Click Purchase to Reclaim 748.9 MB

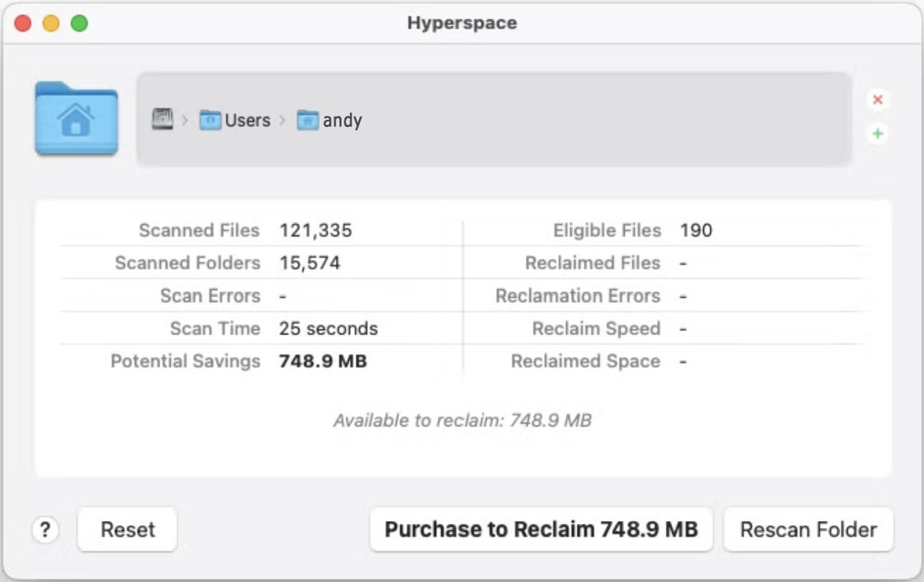(x=542, y=530)
